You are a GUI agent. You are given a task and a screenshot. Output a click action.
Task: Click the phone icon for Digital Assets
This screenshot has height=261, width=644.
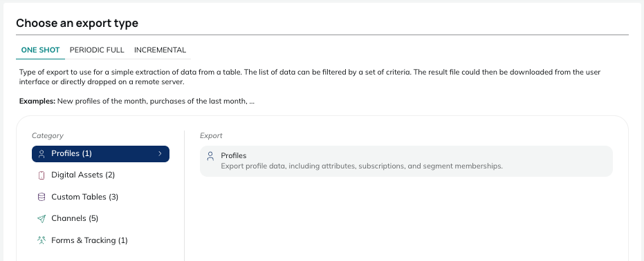(x=41, y=175)
